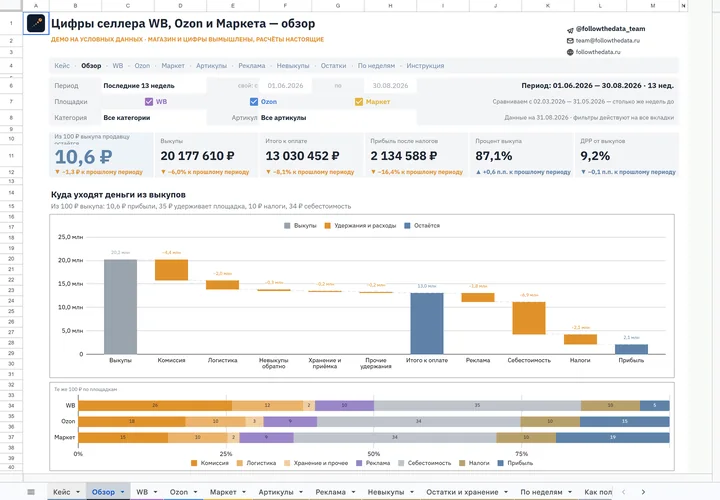The image size is (720, 500).
Task: Click the Процент выкупа value 87,1%
Action: (494, 156)
